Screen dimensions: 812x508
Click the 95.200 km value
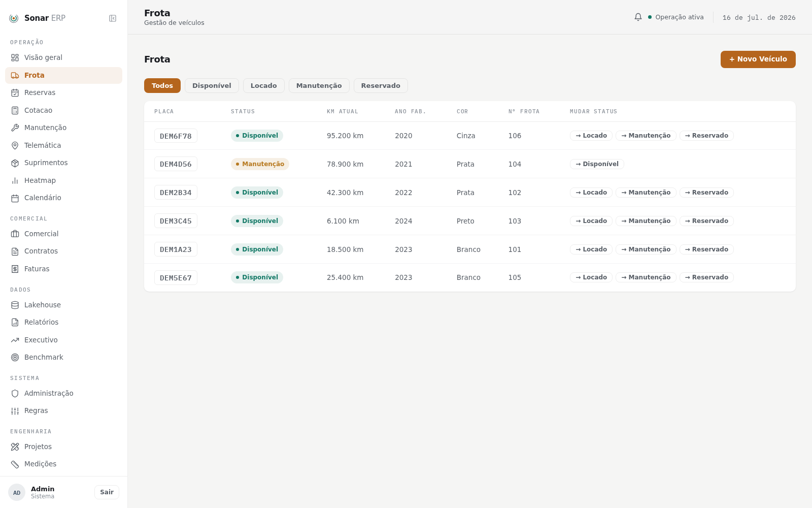pos(345,136)
